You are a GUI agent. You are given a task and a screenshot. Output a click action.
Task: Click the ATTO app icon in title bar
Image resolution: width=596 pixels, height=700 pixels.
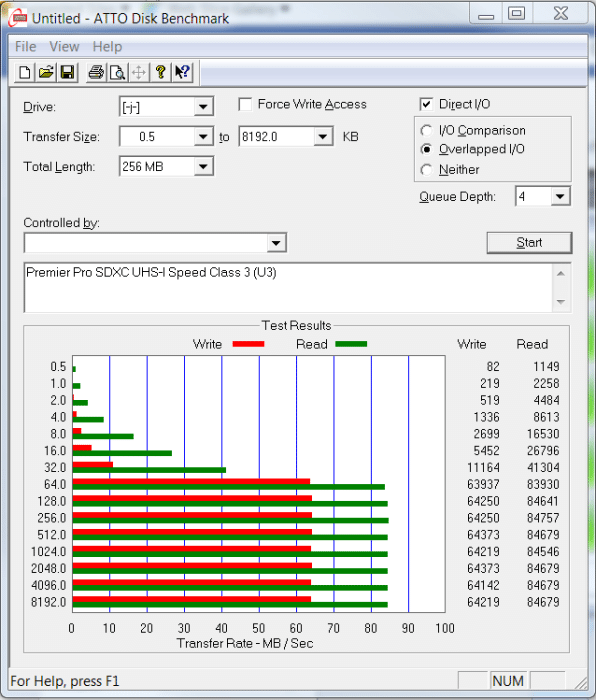point(18,18)
